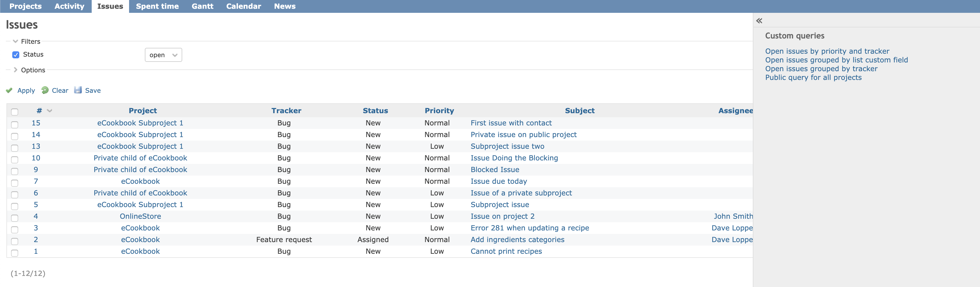Viewport: 980px width, 287px height.
Task: Sort by the Status column header
Action: 375,111
